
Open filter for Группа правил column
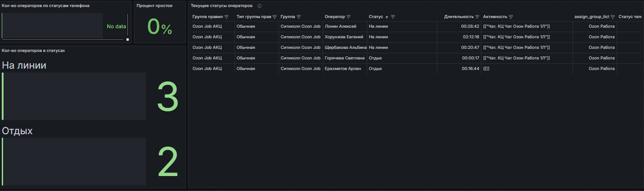click(227, 17)
